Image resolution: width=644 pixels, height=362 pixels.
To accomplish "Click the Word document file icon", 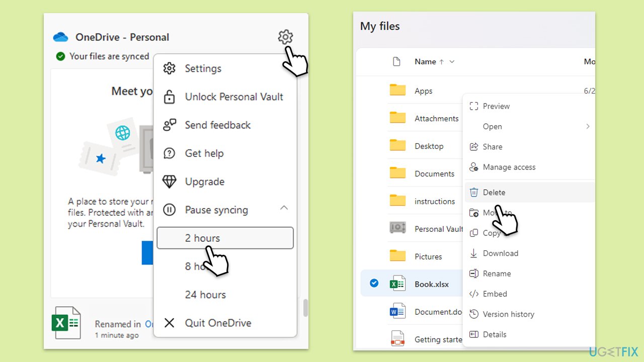I will point(397,312).
